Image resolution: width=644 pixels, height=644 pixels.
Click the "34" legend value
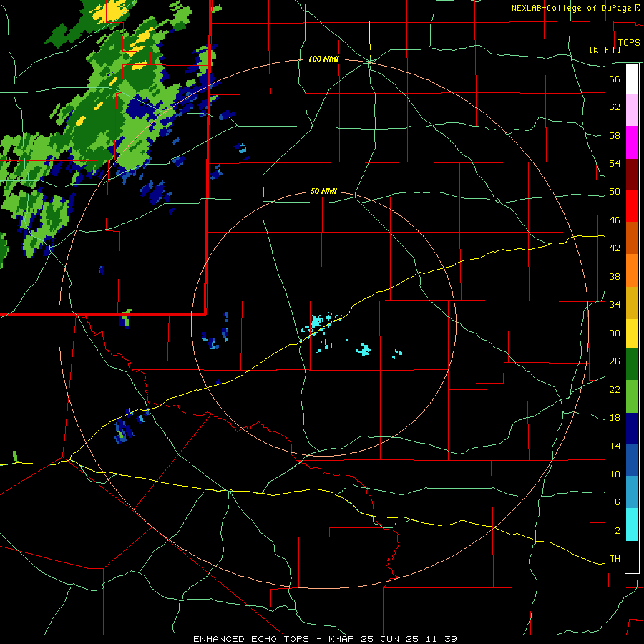[x=615, y=305]
